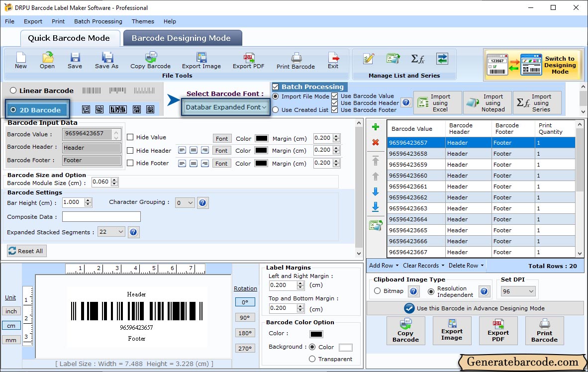This screenshot has height=372, width=588.
Task: Click the green plus add row icon
Action: point(376,127)
